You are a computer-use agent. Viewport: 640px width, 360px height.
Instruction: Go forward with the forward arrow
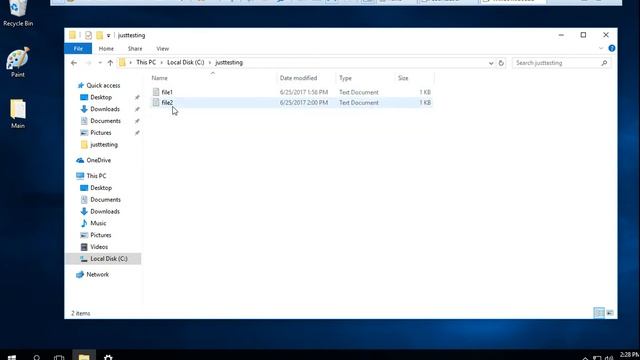pos(89,63)
